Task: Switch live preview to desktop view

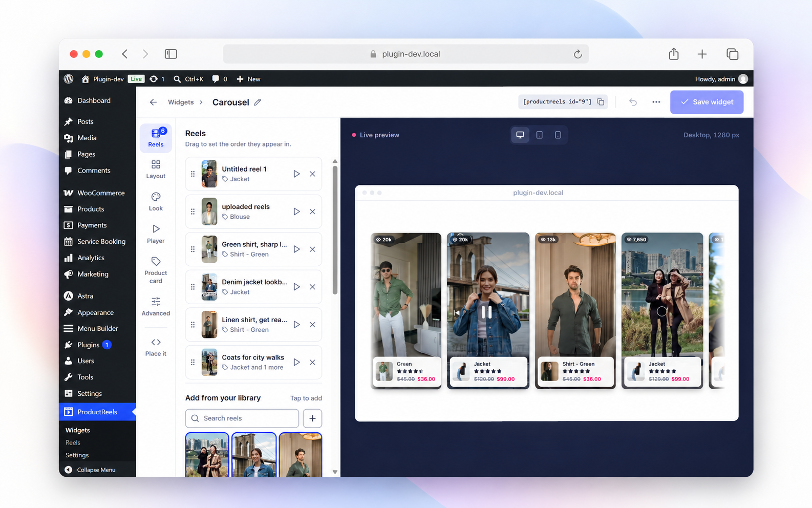Action: [520, 135]
